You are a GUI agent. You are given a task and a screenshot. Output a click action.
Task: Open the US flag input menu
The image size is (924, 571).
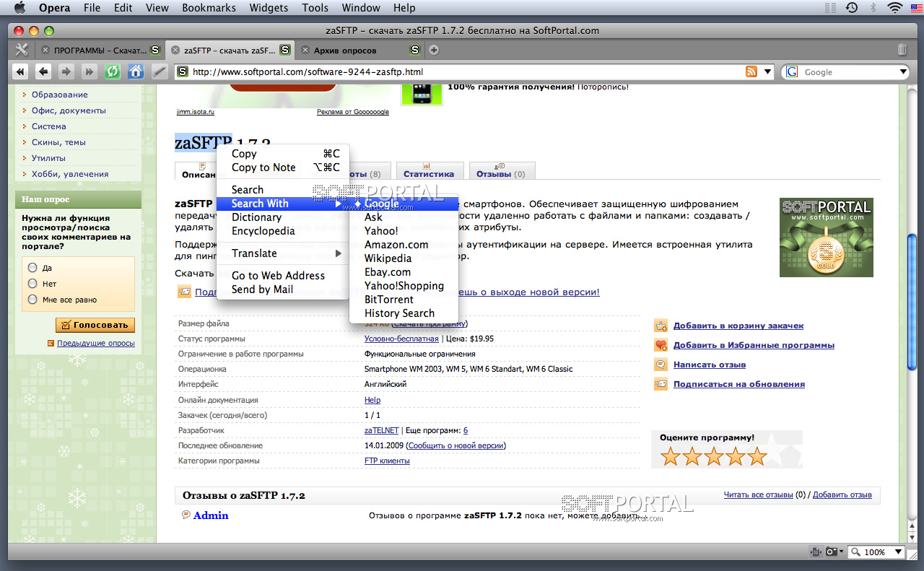tap(916, 8)
